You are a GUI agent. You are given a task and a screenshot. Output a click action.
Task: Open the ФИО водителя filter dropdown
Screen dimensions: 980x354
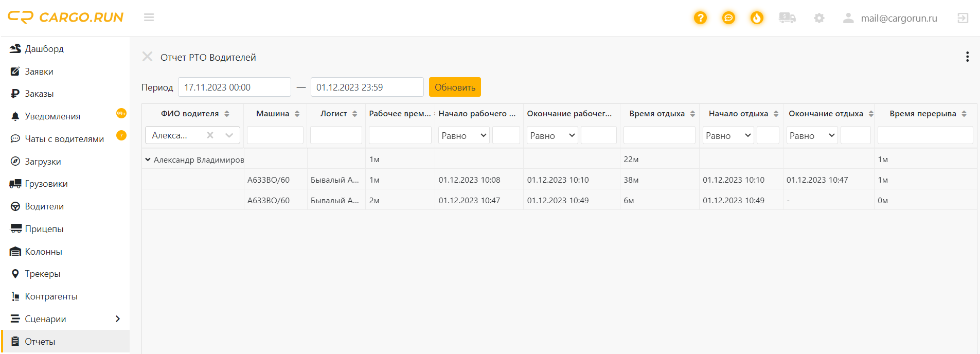point(229,135)
